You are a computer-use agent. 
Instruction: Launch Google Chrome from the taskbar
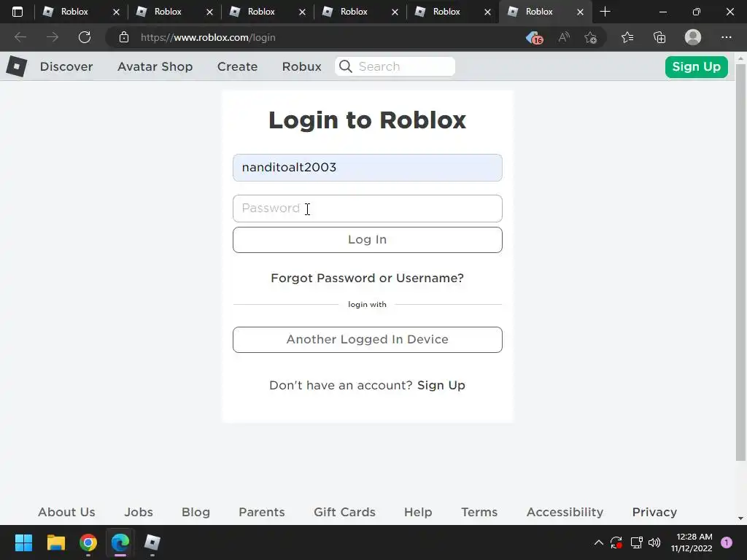click(88, 542)
